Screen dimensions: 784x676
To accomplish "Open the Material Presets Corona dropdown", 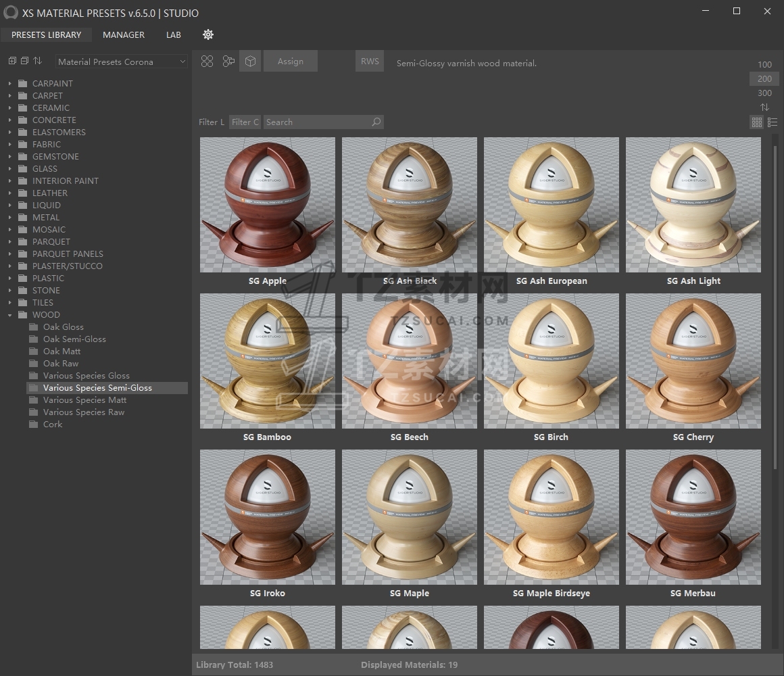I will (x=122, y=62).
